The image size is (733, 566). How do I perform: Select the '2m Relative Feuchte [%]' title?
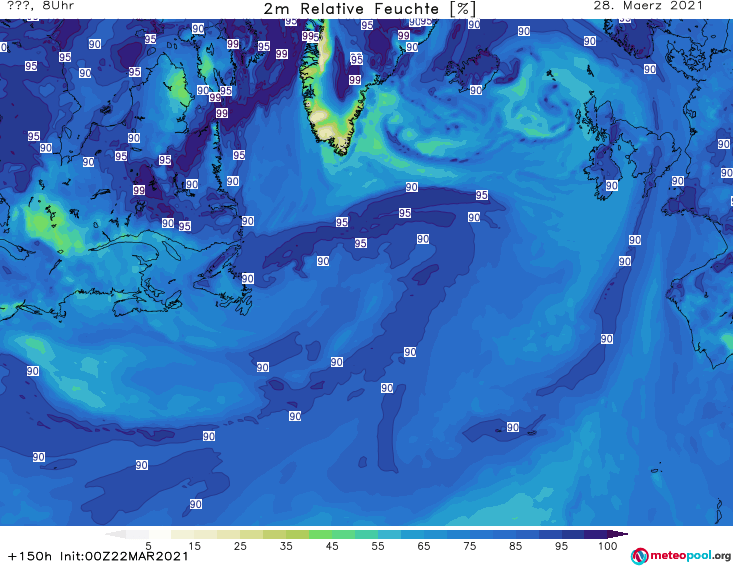tap(370, 8)
